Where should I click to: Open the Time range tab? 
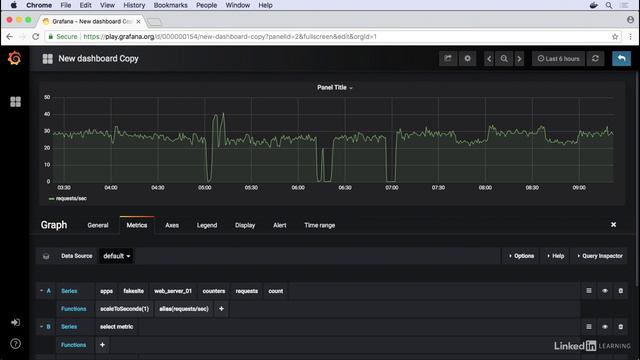[320, 225]
